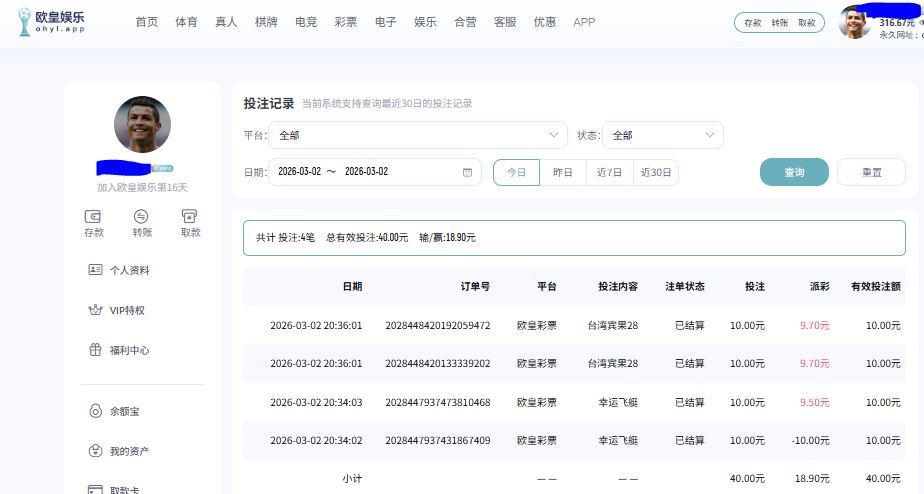Click the withdraw (取款) icon in sidebar

(190, 216)
